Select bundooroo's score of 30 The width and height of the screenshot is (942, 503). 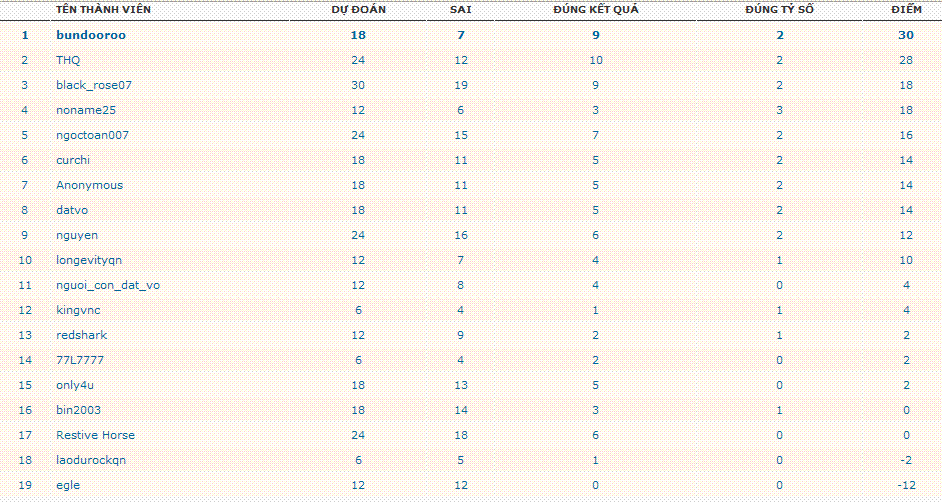tap(906, 35)
